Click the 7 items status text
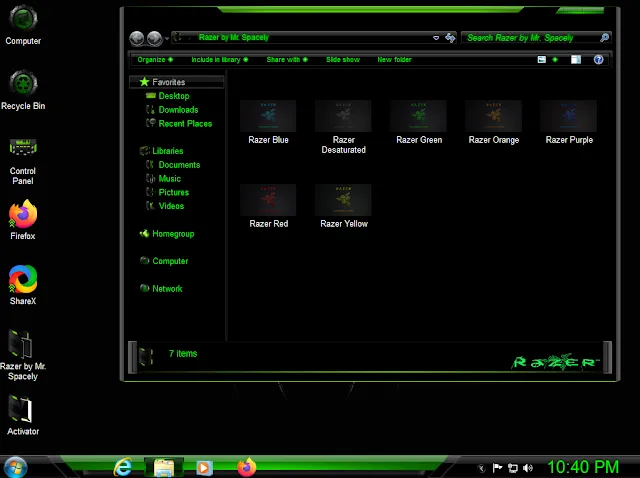Viewport: 640px width, 478px height. [183, 353]
